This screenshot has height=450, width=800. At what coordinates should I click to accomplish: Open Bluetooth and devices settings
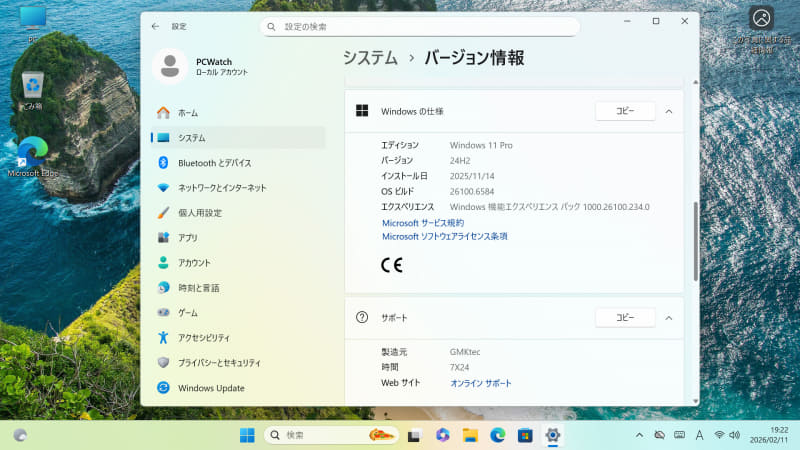coord(238,163)
